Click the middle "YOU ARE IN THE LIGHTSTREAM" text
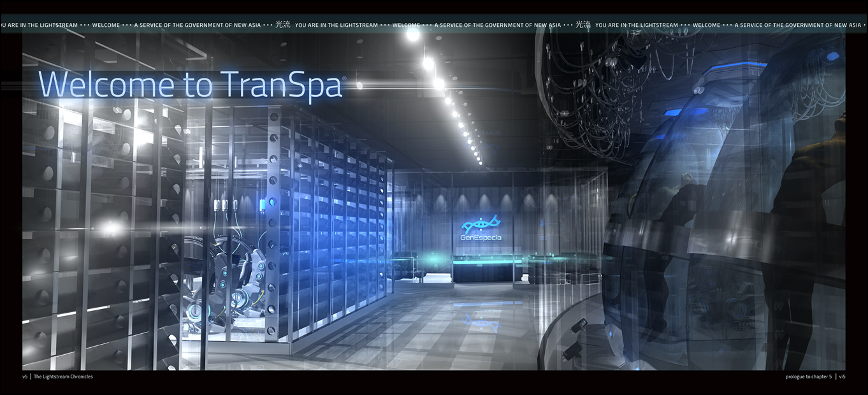868x395 pixels. (336, 25)
